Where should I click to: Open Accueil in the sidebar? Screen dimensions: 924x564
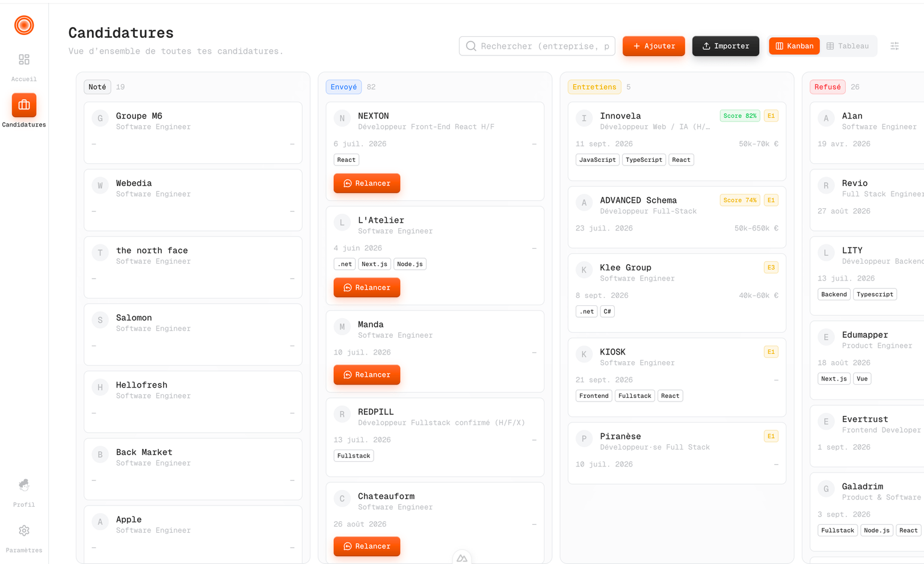24,67
